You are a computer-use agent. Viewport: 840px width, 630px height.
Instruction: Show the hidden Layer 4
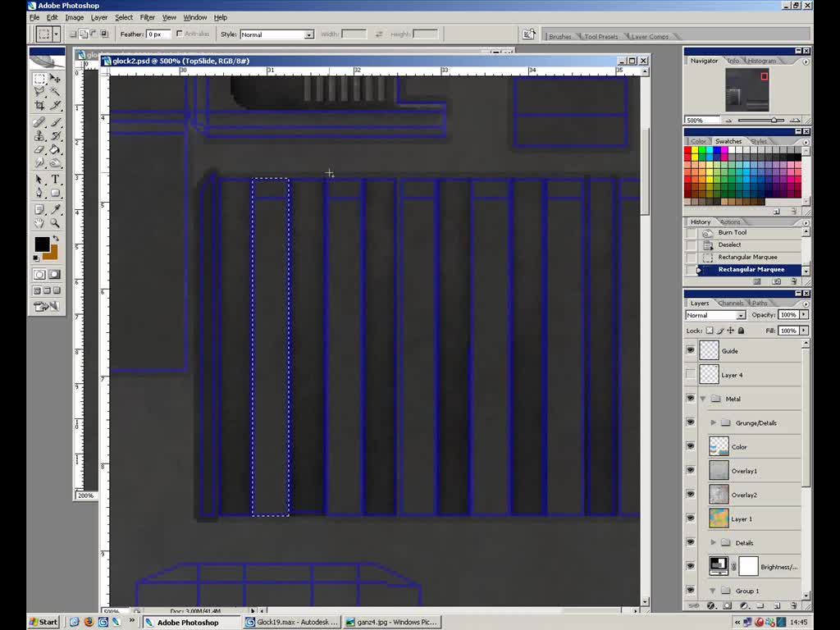691,374
